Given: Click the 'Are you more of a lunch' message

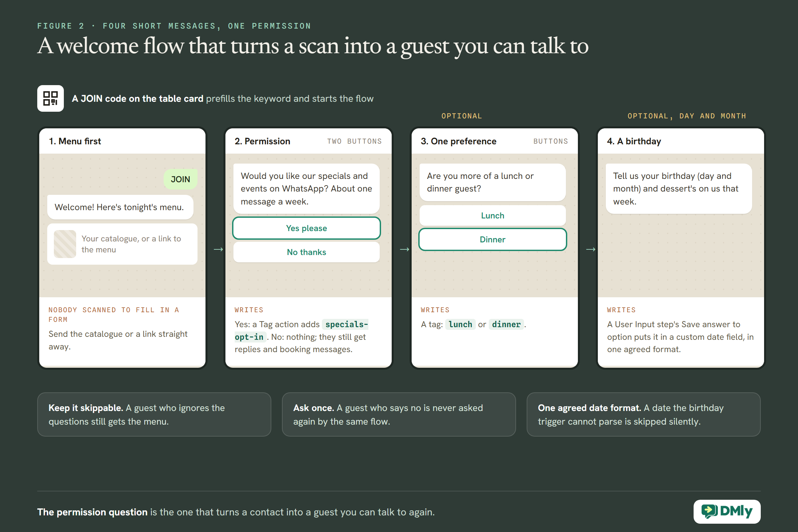Looking at the screenshot, I should 492,182.
